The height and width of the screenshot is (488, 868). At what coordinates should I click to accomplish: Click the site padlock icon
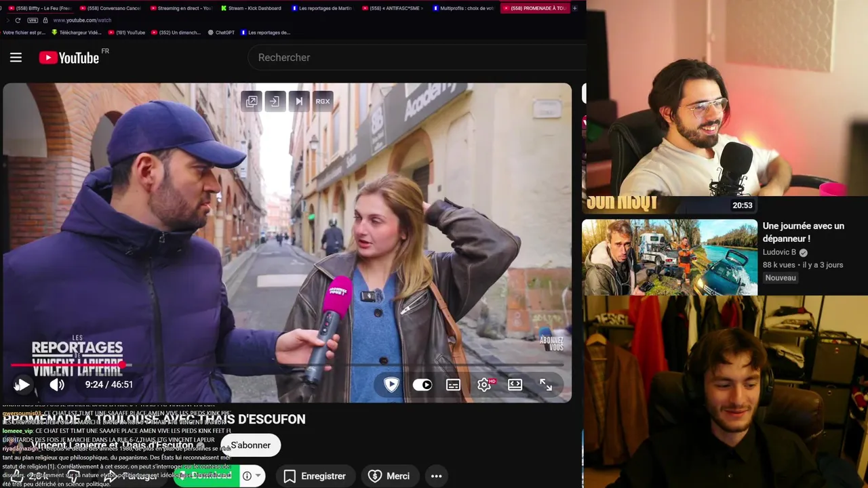45,20
